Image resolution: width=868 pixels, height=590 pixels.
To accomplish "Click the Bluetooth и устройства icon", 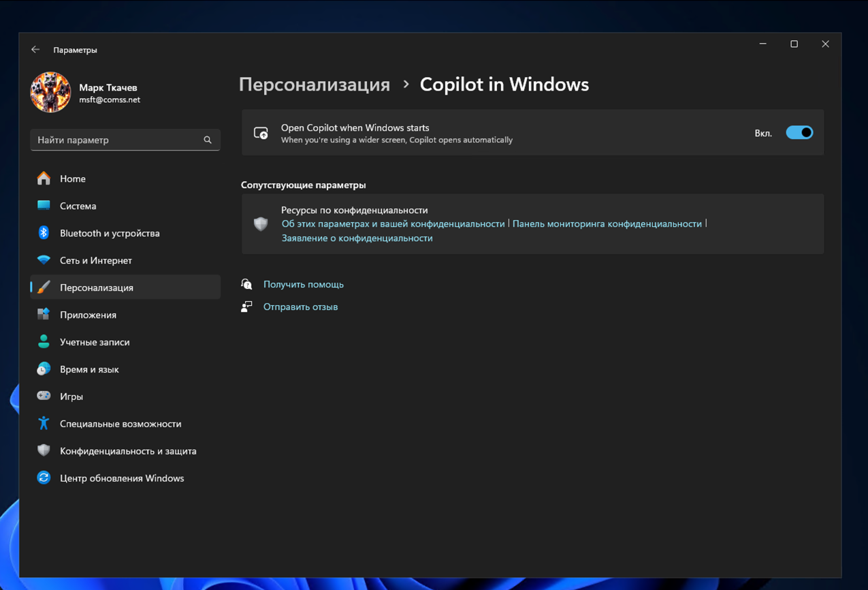I will [x=44, y=233].
